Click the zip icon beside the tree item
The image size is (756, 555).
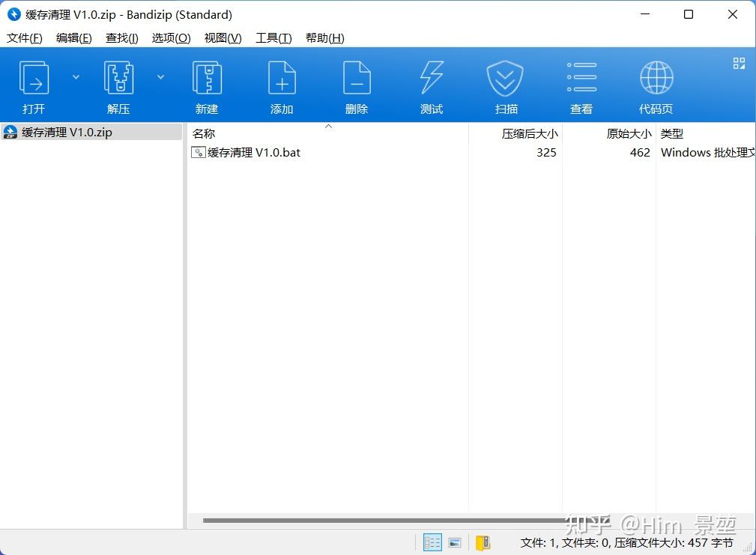(x=10, y=132)
